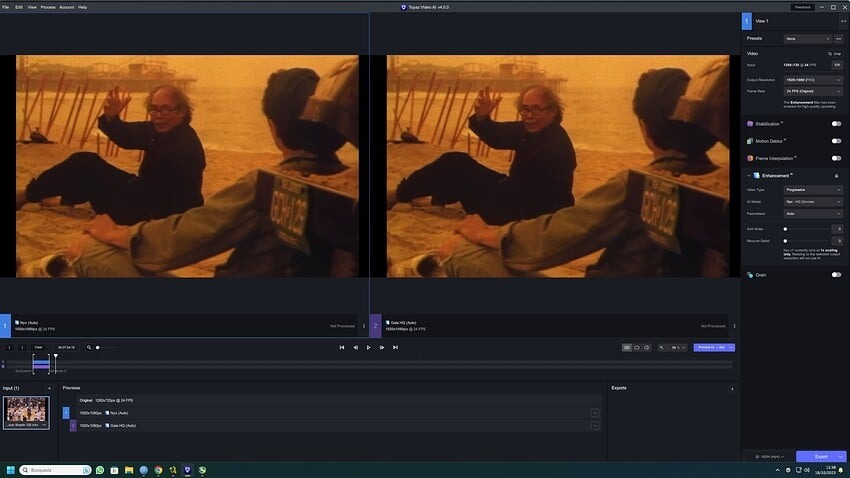
Task: Open the Help menu
Action: [82, 7]
